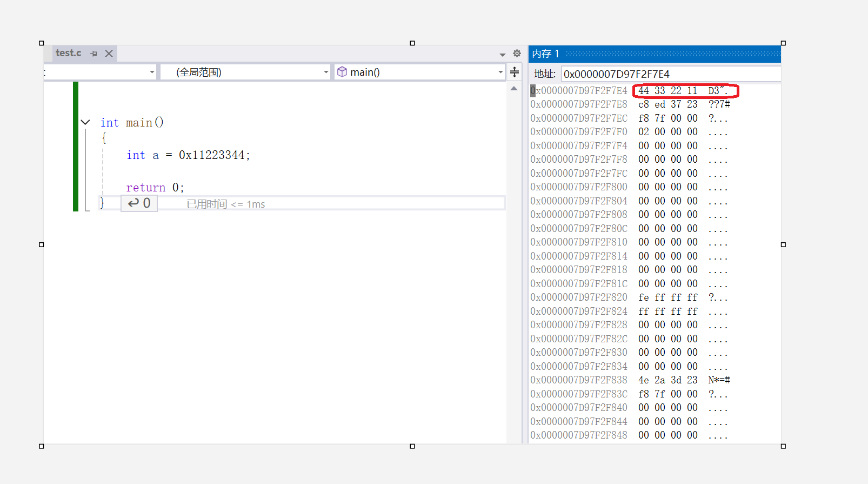Collapse the int main() code block

tap(85, 122)
